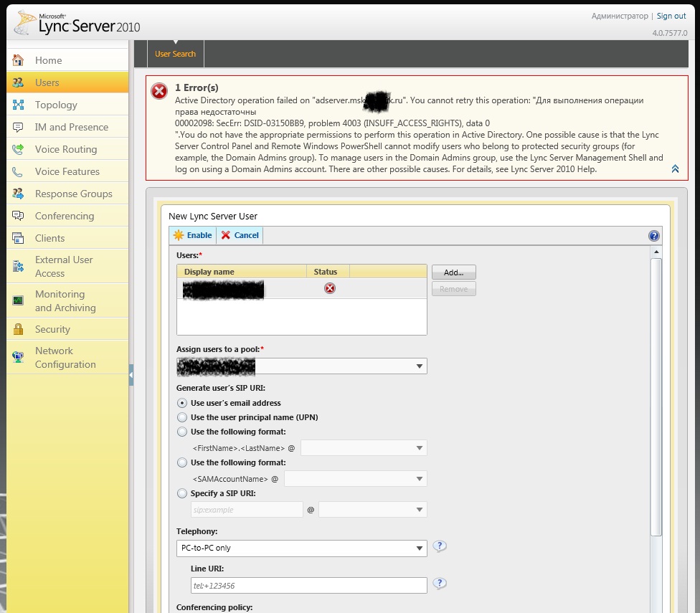Open the SAMAccountName domain dropdown

click(x=356, y=479)
